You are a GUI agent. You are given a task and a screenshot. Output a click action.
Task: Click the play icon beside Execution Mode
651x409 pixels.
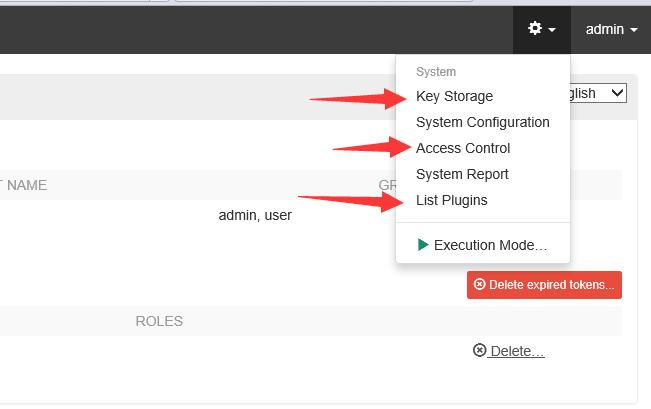tap(423, 244)
